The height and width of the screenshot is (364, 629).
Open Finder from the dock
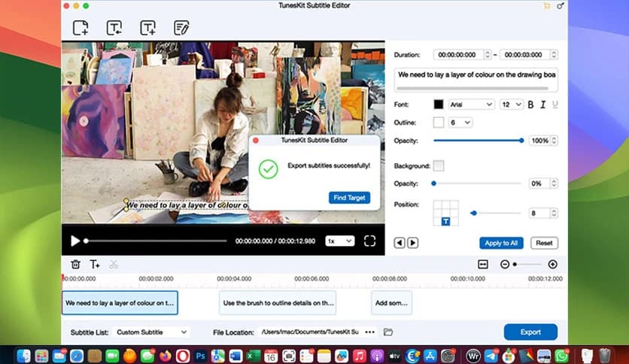tap(24, 356)
